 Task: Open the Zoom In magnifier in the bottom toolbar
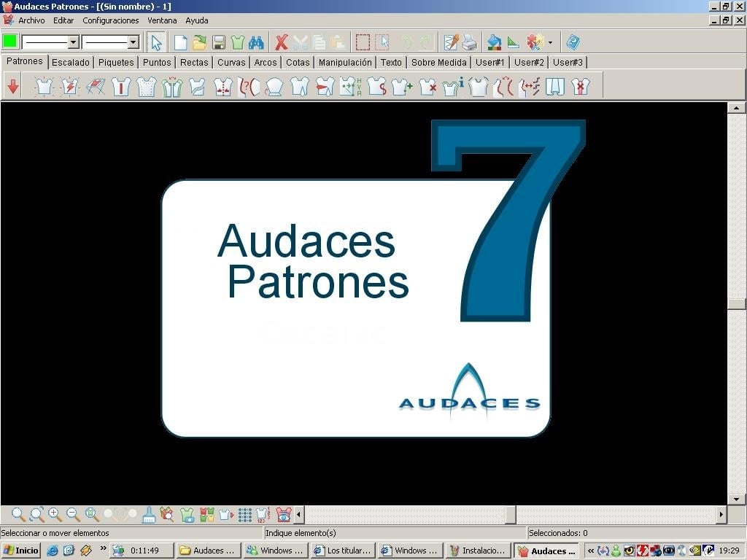[x=53, y=514]
